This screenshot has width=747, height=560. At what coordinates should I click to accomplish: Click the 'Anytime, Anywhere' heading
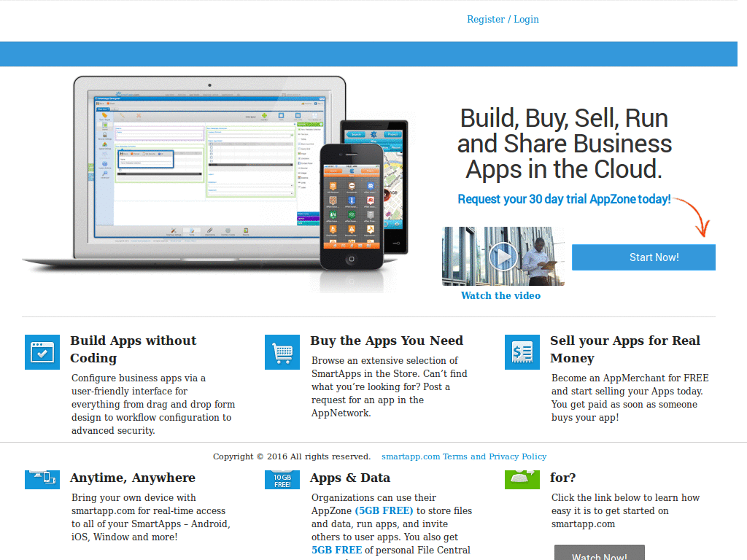[133, 478]
